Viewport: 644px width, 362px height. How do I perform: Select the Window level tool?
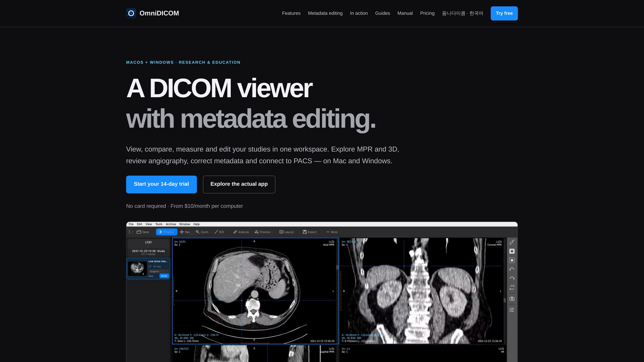coord(167,232)
